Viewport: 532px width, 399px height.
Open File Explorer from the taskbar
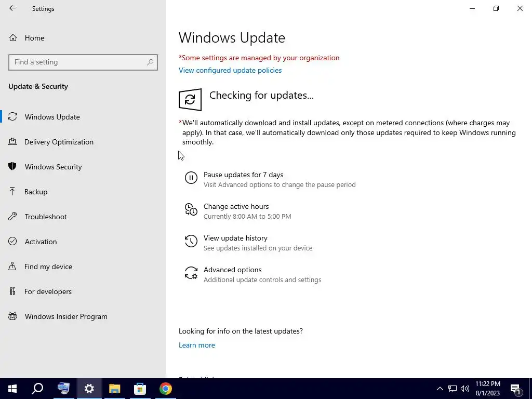click(115, 389)
